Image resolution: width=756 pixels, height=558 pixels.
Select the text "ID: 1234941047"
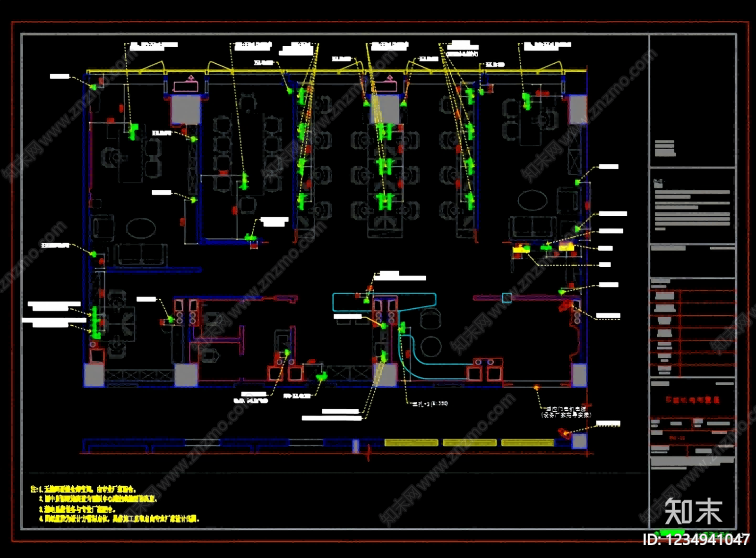click(696, 540)
